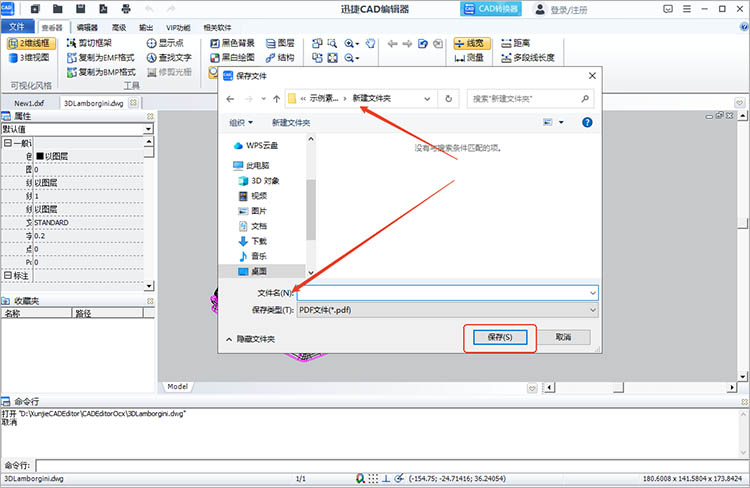750x488 pixels.
Task: Click 新建文件夹 button in dialog toolbar
Action: (x=291, y=123)
